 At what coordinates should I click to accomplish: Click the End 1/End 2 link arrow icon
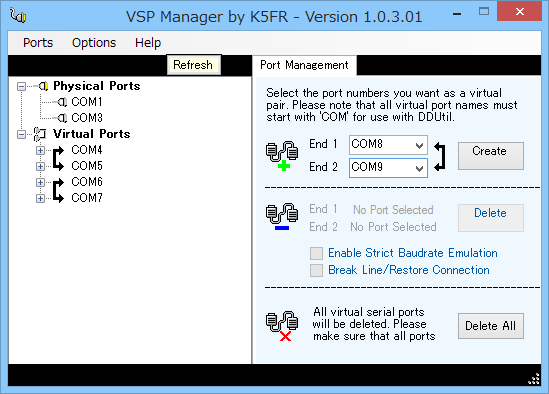(x=440, y=156)
